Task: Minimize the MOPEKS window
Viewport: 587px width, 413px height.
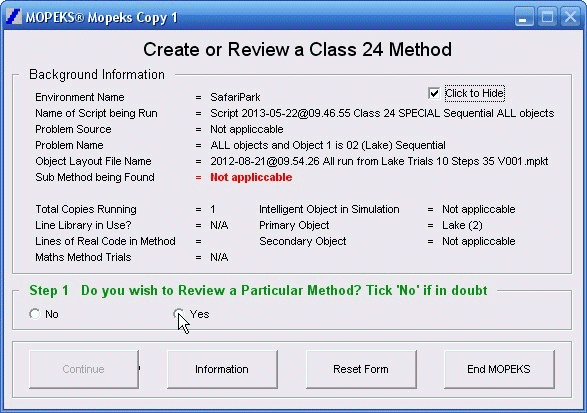Action: 524,17
